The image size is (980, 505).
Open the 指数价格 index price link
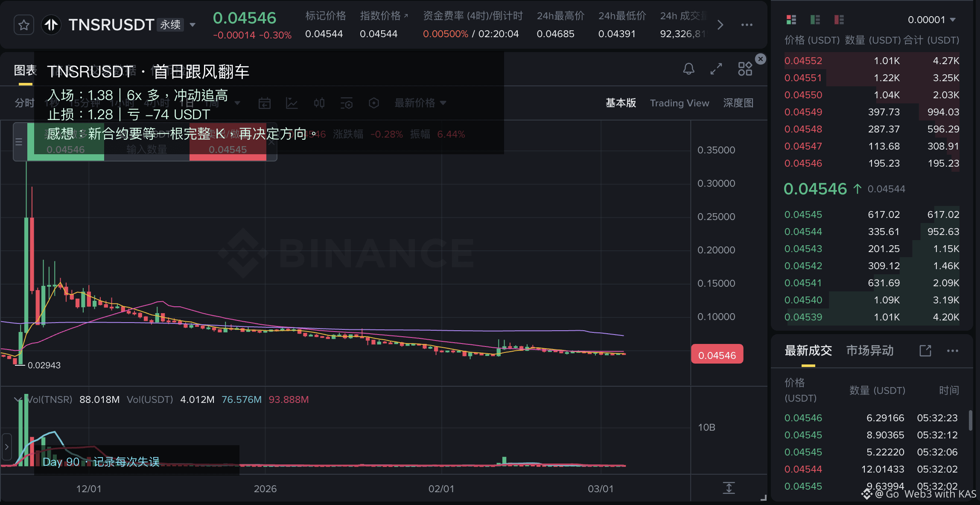point(384,16)
